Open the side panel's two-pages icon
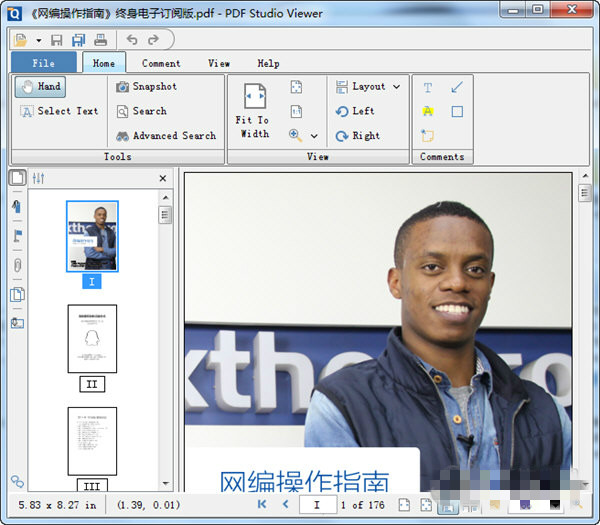600x525 pixels. (x=17, y=294)
